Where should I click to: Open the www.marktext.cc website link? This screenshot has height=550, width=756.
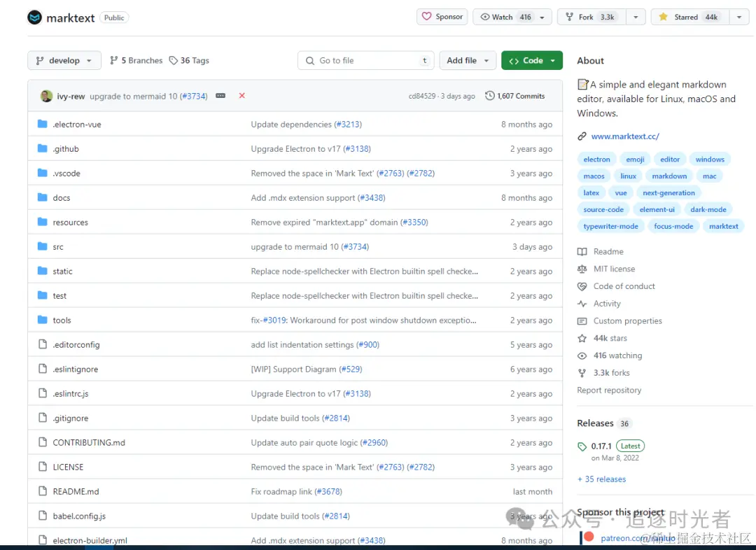(x=625, y=136)
